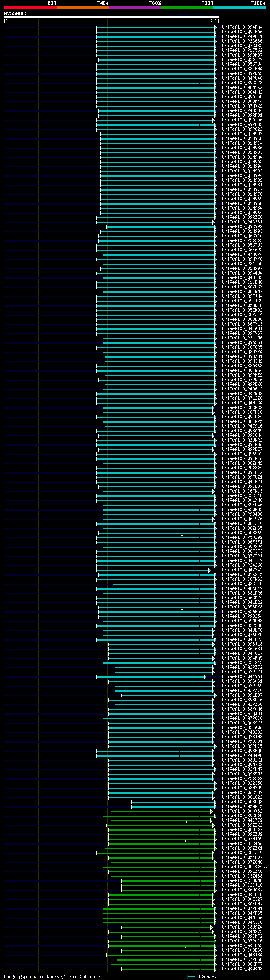Select the UniRef100_Q1H994 label
The image size is (270, 980).
[x=242, y=167]
